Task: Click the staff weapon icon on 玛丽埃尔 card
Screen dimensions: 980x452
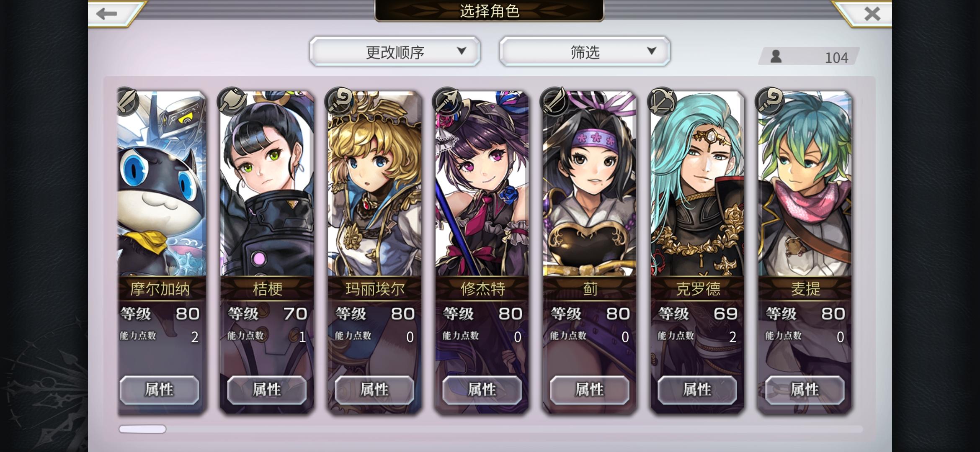Action: (340, 101)
